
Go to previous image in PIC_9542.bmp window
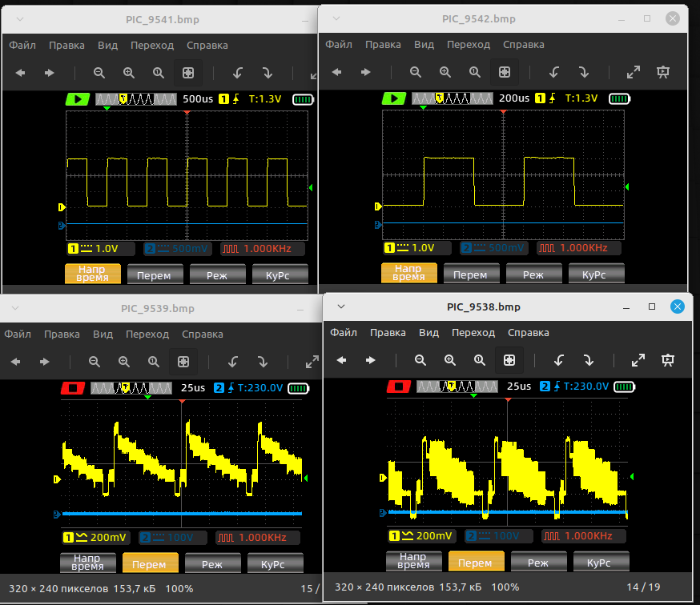(336, 72)
